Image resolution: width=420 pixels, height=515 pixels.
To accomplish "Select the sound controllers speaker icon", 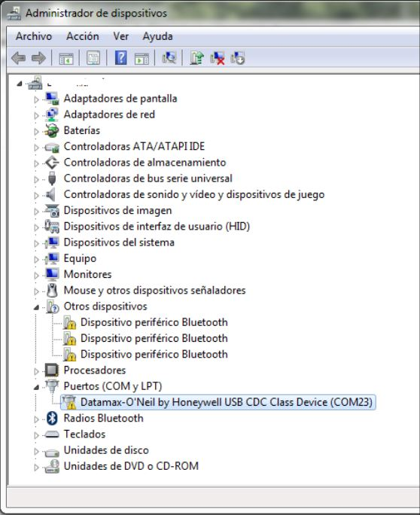I will click(50, 194).
